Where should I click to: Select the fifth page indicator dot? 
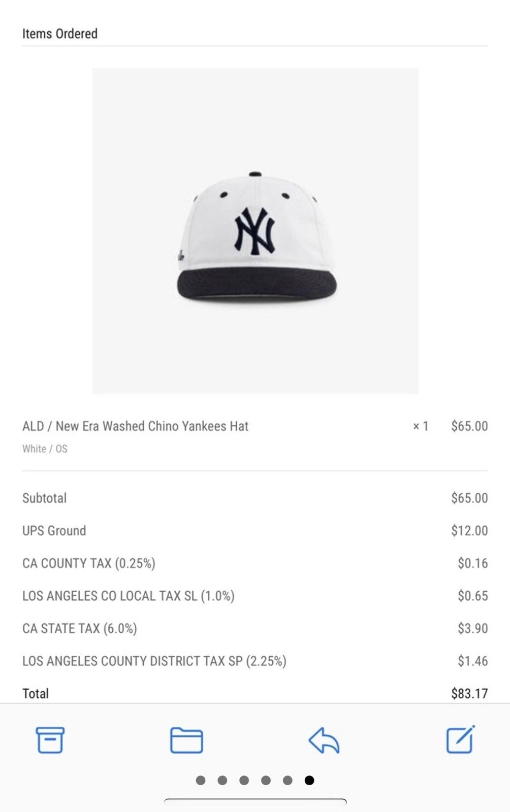pyautogui.click(x=288, y=780)
